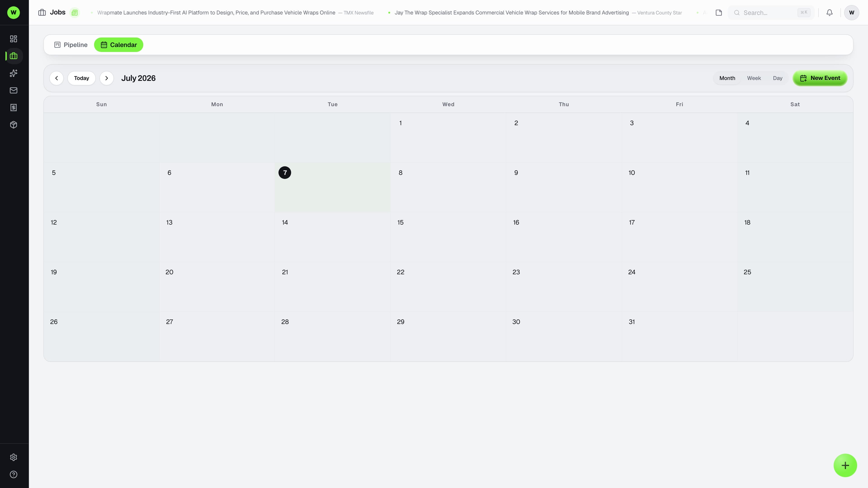This screenshot has height=488, width=868.
Task: Open the help question mark icon
Action: click(14, 474)
